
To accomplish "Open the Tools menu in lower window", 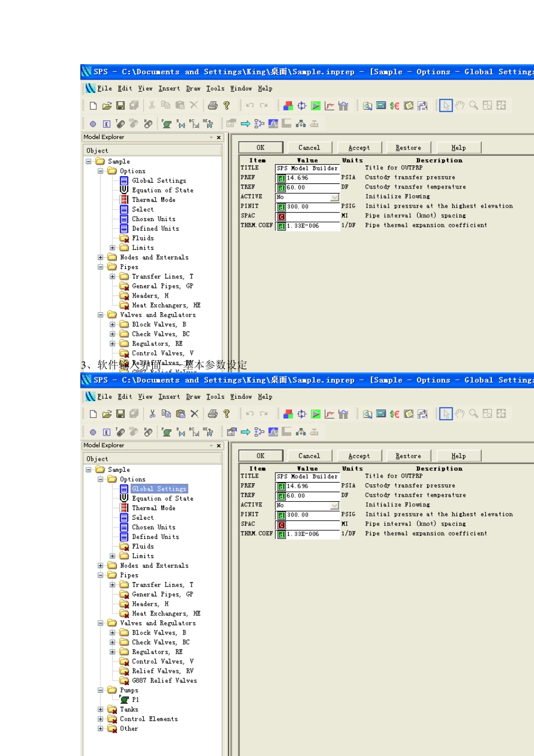I will coord(215,397).
